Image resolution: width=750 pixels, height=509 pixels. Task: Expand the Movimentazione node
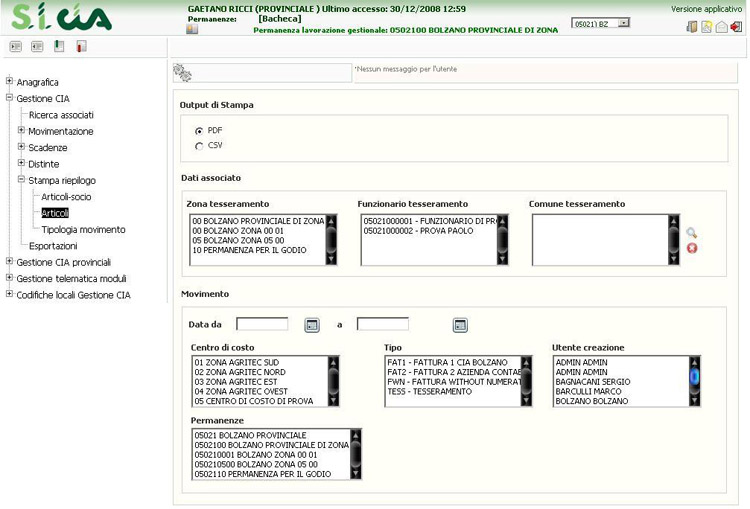click(x=21, y=130)
